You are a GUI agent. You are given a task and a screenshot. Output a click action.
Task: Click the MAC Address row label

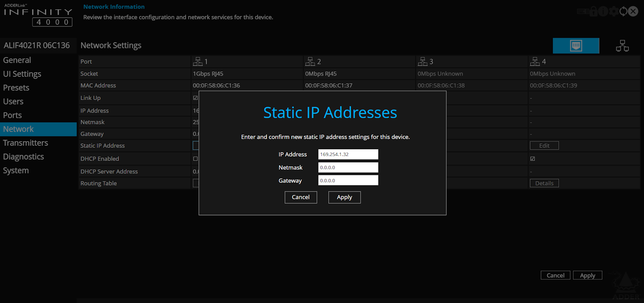98,85
